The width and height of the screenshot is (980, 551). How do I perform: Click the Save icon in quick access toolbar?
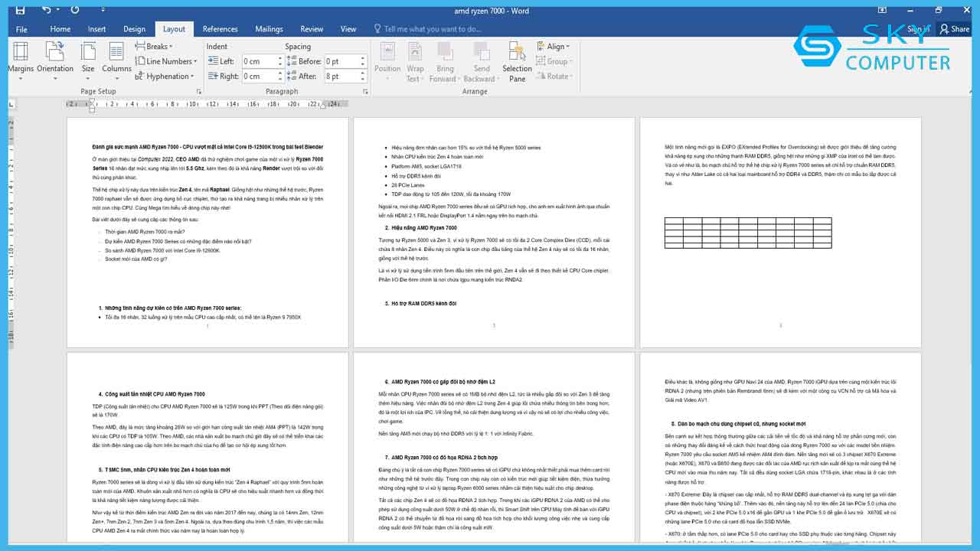(20, 10)
